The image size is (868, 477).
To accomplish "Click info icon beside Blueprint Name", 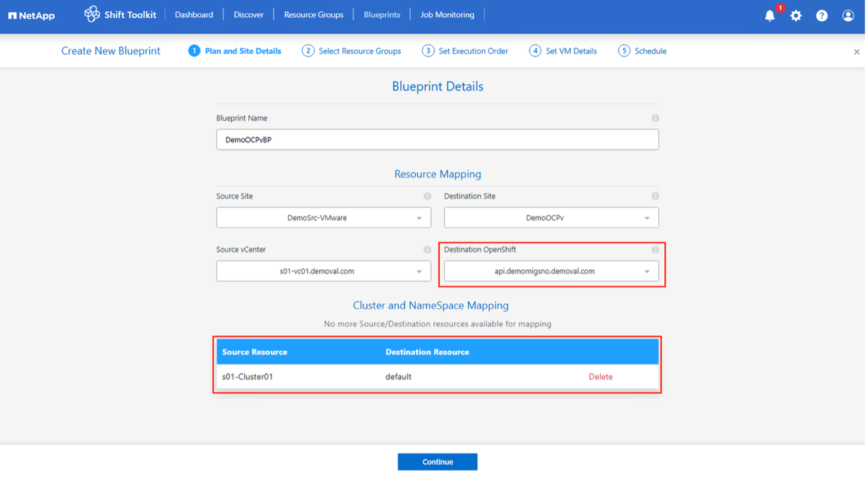I will pos(655,118).
